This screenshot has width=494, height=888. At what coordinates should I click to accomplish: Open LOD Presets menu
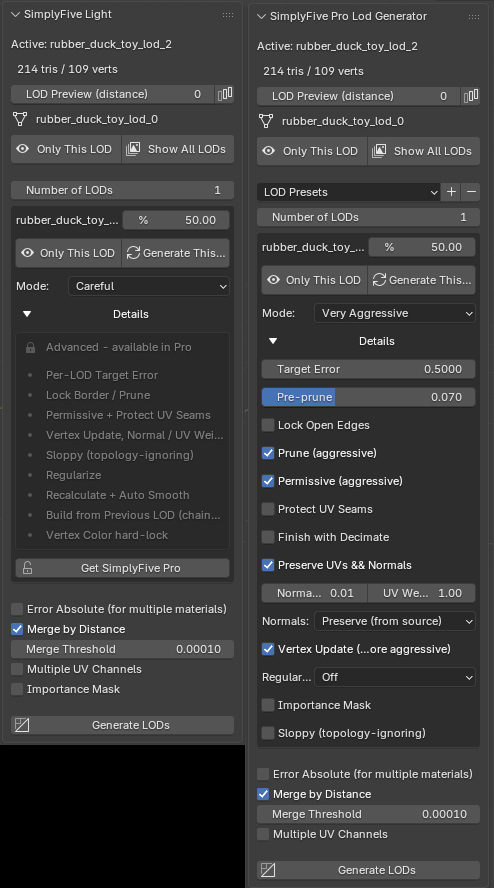348,192
